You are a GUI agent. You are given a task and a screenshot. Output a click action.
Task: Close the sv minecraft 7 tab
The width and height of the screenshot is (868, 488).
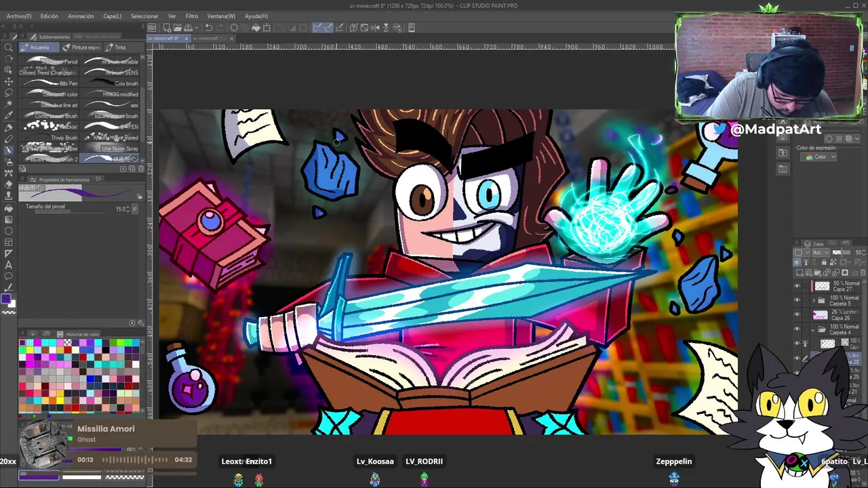click(232, 39)
